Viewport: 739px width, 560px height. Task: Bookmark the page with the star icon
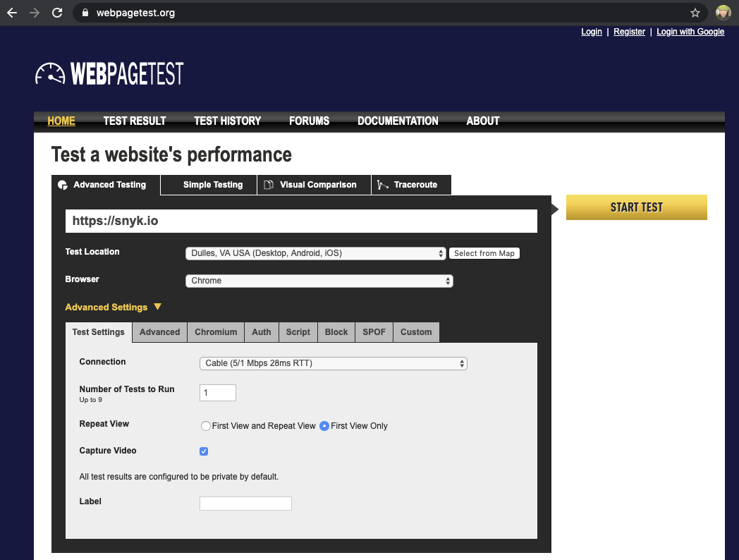click(695, 13)
